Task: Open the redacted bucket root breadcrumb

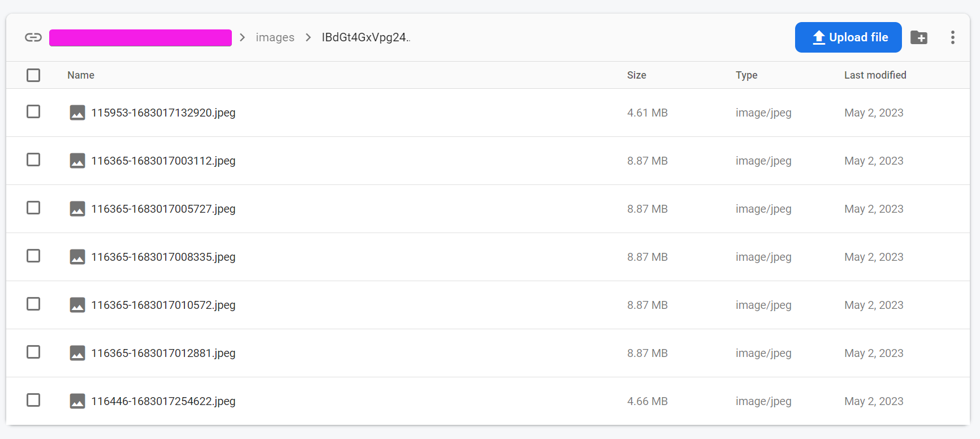Action: (140, 38)
